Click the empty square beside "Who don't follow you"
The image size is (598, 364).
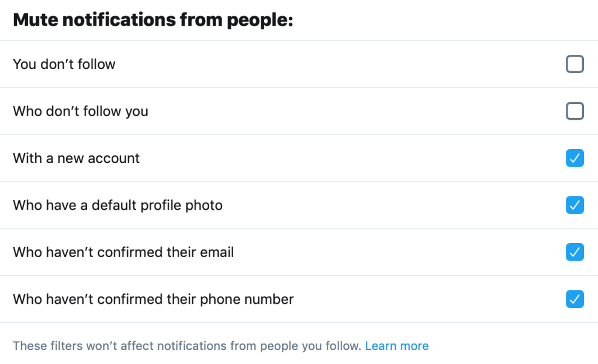tap(575, 111)
